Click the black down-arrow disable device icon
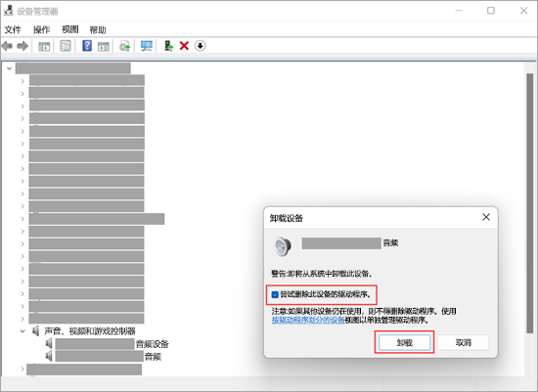This screenshot has width=538, height=392. 201,46
